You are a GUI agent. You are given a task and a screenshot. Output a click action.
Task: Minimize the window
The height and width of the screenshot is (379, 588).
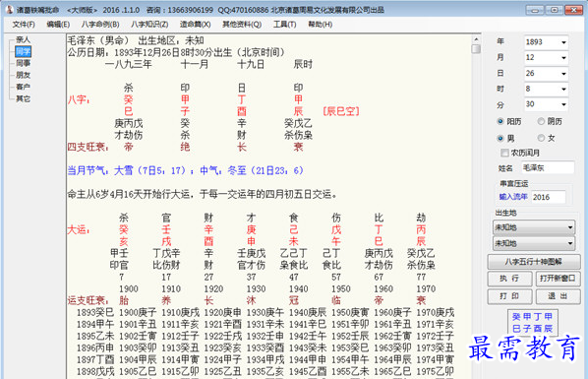534,10
